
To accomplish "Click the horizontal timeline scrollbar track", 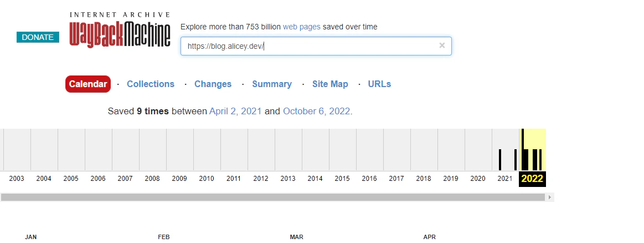I will pos(272,198).
